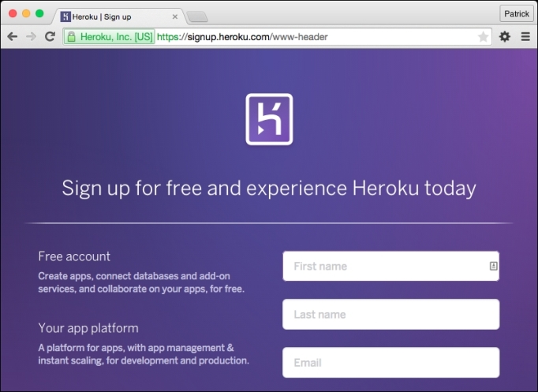Go back using the browser back arrow

(13, 36)
